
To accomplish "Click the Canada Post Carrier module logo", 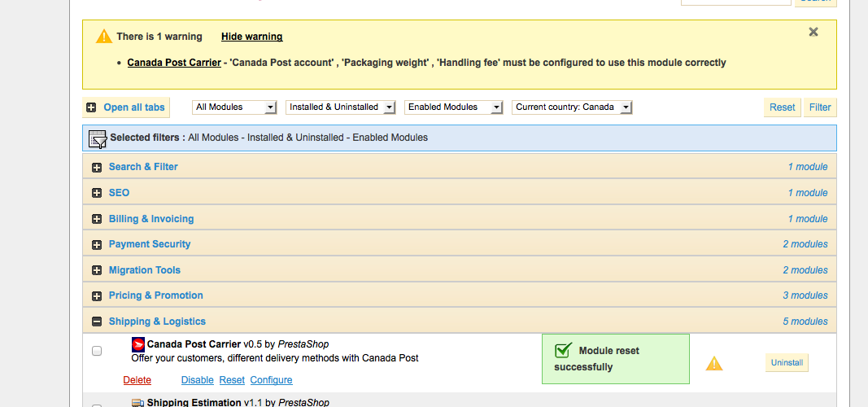I will (x=138, y=345).
